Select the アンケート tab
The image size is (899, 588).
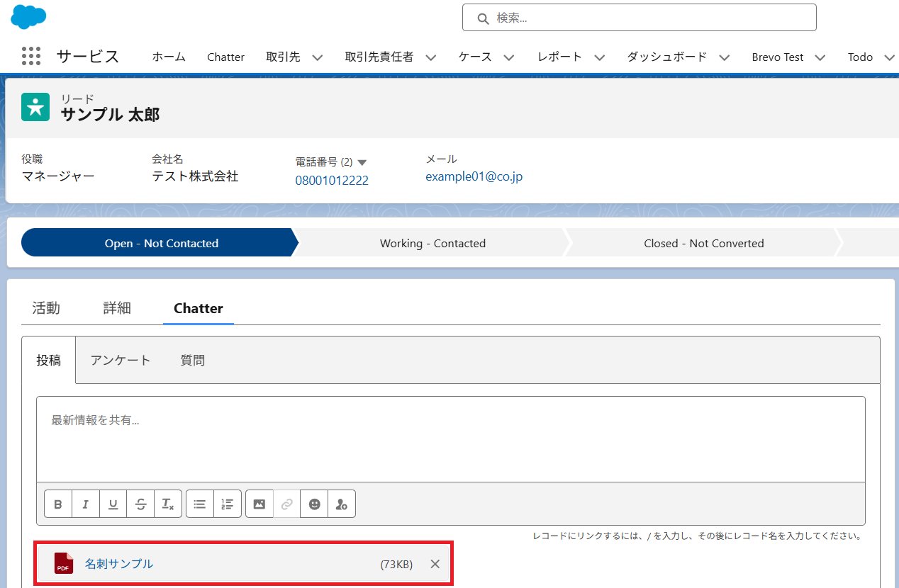tap(121, 360)
